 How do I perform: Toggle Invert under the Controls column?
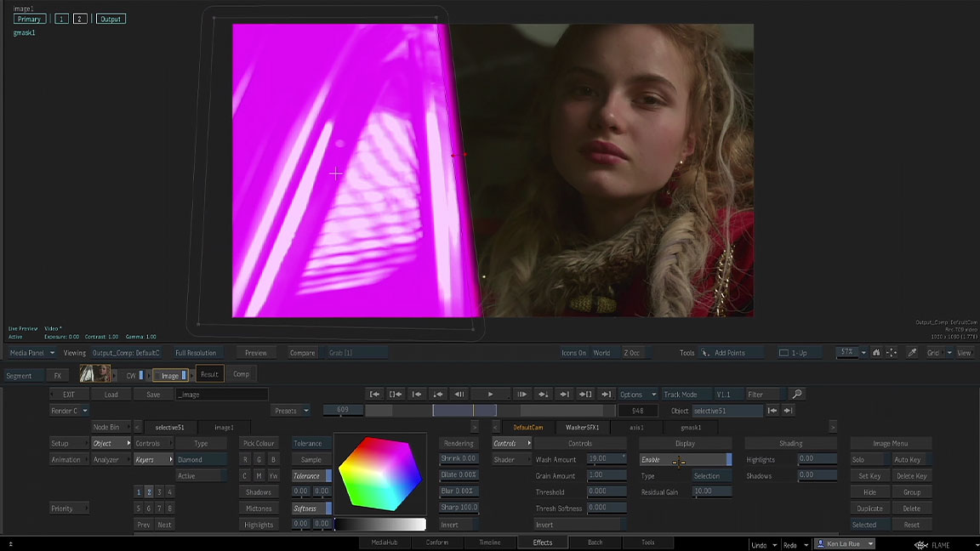pyautogui.click(x=580, y=525)
